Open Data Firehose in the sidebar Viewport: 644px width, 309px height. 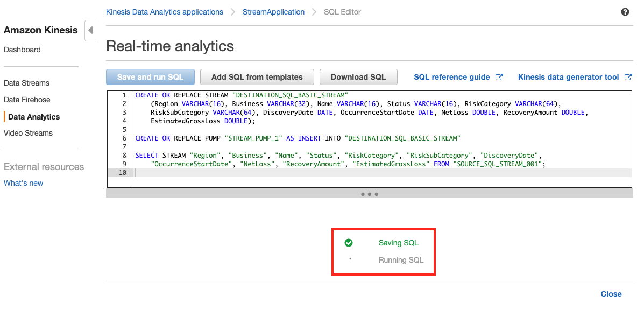[27, 100]
